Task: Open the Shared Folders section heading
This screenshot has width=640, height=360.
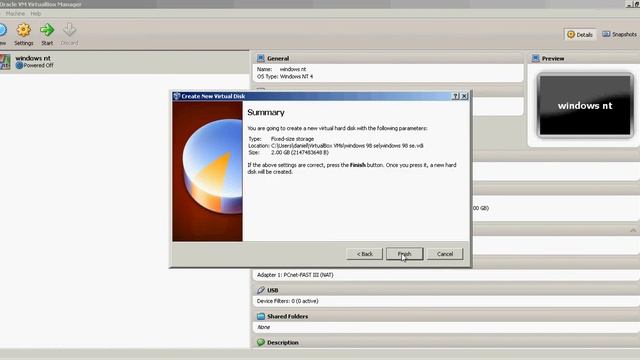Action: tap(287, 316)
